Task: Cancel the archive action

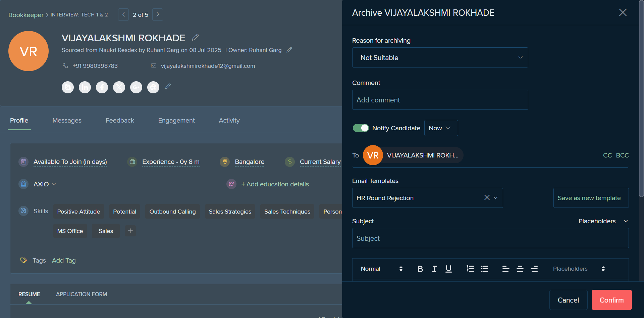Action: (568, 300)
